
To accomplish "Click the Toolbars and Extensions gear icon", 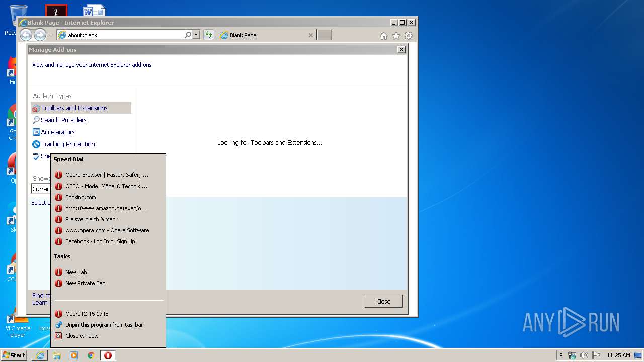I will click(x=36, y=108).
